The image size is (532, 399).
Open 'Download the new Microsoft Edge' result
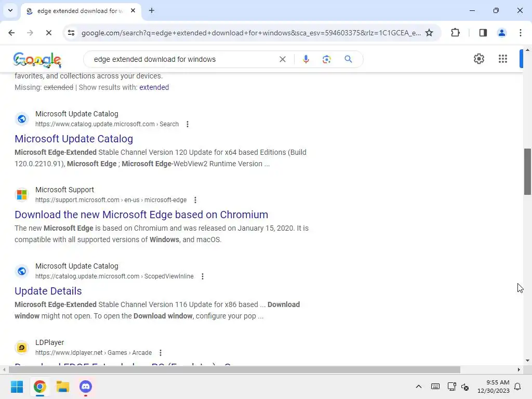tap(141, 215)
